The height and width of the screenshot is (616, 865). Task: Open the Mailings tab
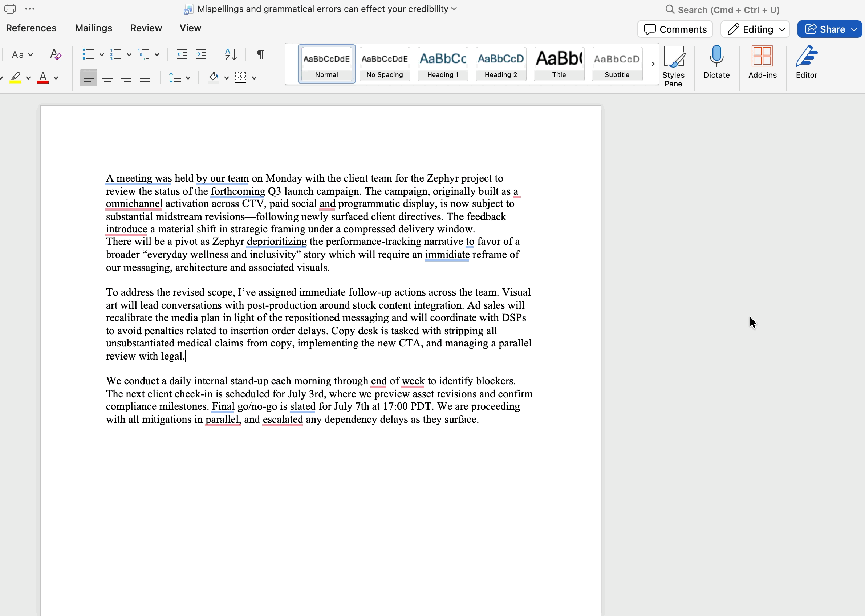click(x=94, y=28)
